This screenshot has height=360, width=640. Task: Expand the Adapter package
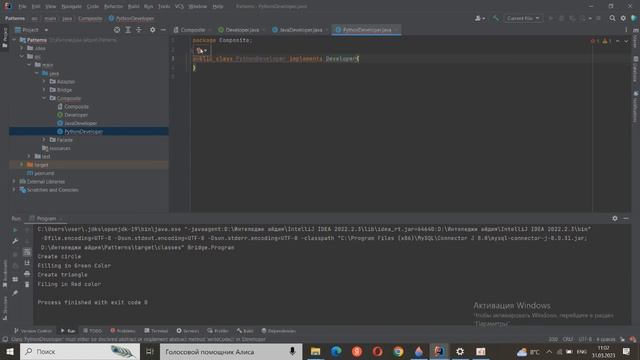coord(44,82)
